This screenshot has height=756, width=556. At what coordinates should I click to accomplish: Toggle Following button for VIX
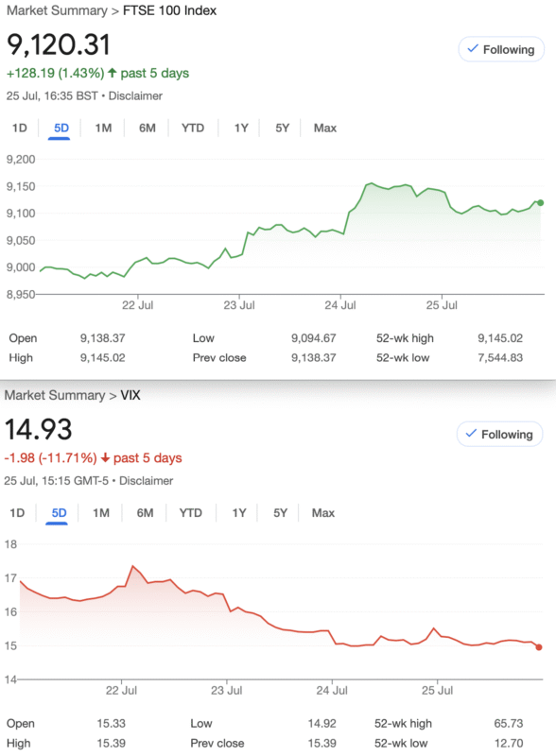499,434
